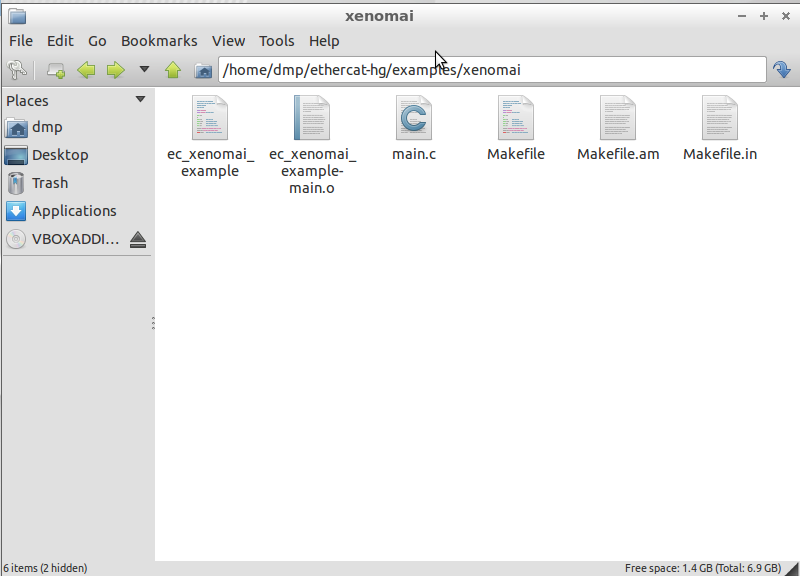Open the View menu

tap(228, 41)
